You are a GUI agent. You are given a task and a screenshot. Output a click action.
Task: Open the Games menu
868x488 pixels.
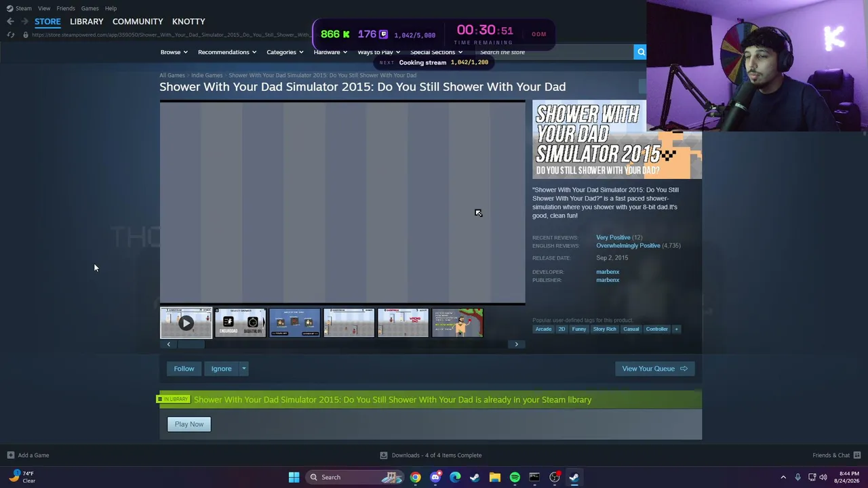coord(90,8)
